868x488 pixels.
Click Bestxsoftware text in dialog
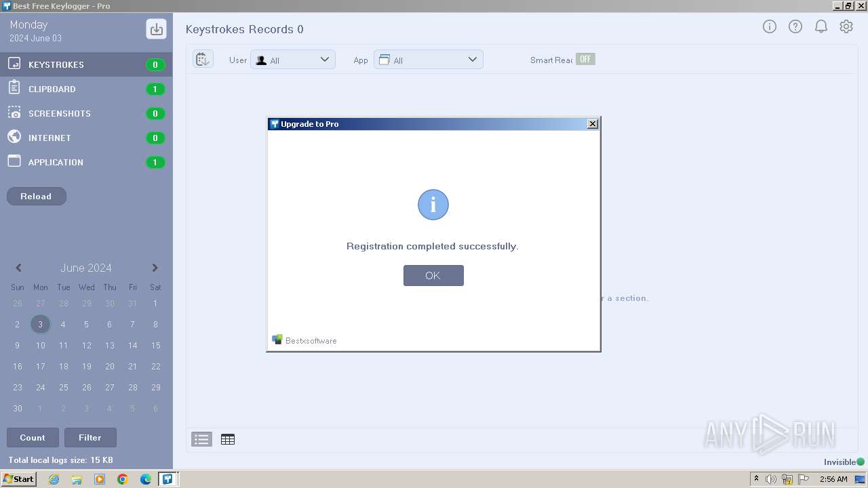[x=311, y=340]
